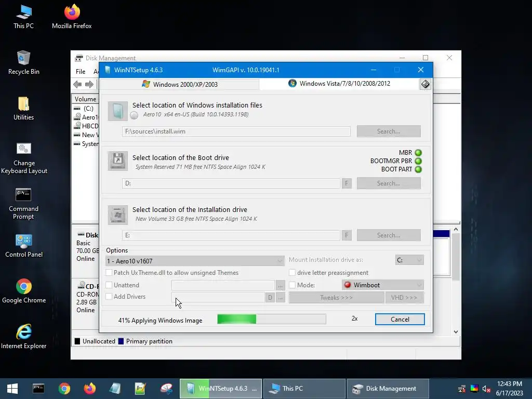This screenshot has width=532, height=399.
Task: Open Recycle Bin on desktop
Action: (23, 63)
